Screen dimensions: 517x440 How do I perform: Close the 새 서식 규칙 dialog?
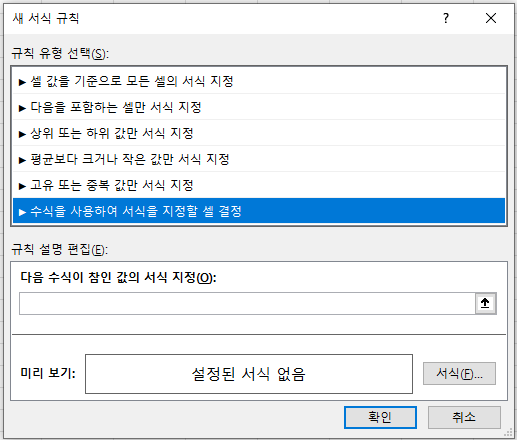click(491, 18)
